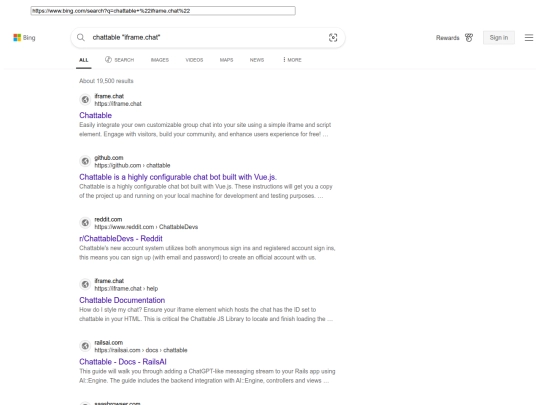Click the https://iframe.chat › help URL text
The image size is (540, 405).
(126, 289)
